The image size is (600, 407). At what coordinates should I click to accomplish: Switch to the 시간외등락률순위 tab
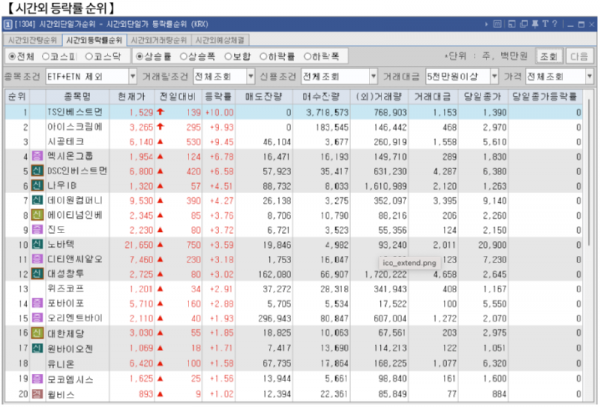coord(94,40)
